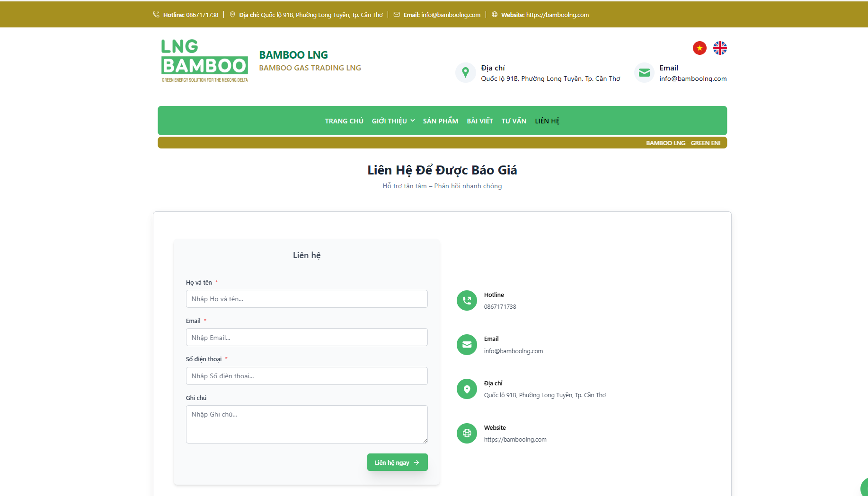The height and width of the screenshot is (496, 868).
Task: Click the green Website globe icon
Action: point(467,433)
